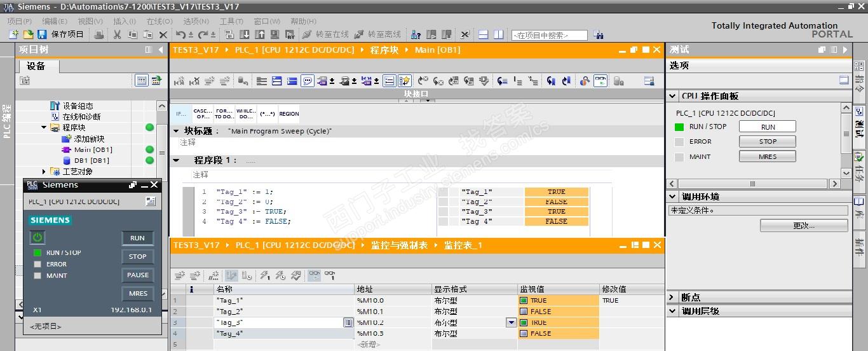Image resolution: width=868 pixels, height=351 pixels.
Task: Collapse the 程序块 tree folder
Action: tap(44, 128)
